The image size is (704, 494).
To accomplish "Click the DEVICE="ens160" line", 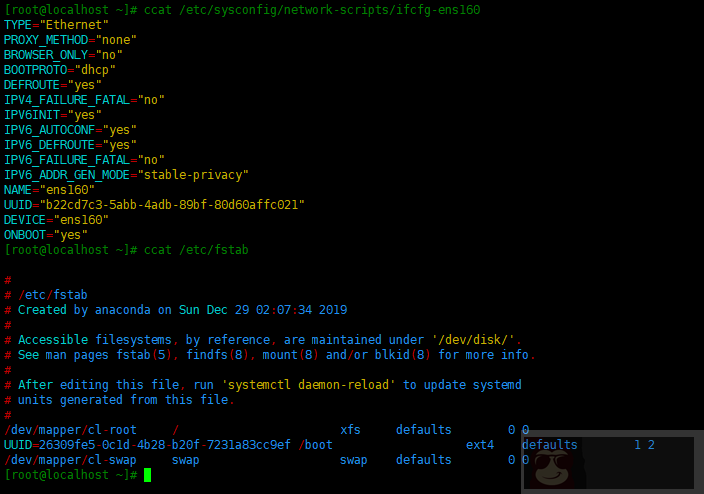I will tap(57, 220).
